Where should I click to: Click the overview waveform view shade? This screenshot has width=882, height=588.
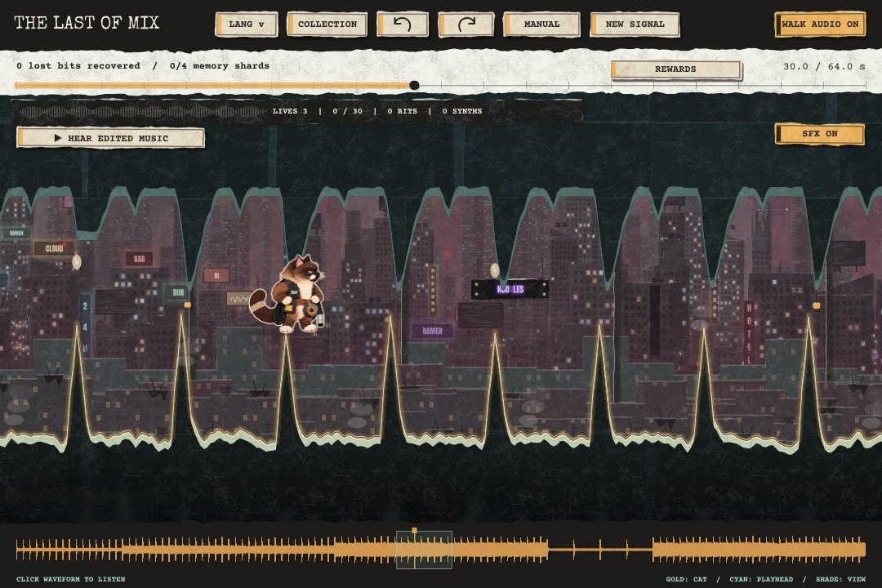pos(424,550)
